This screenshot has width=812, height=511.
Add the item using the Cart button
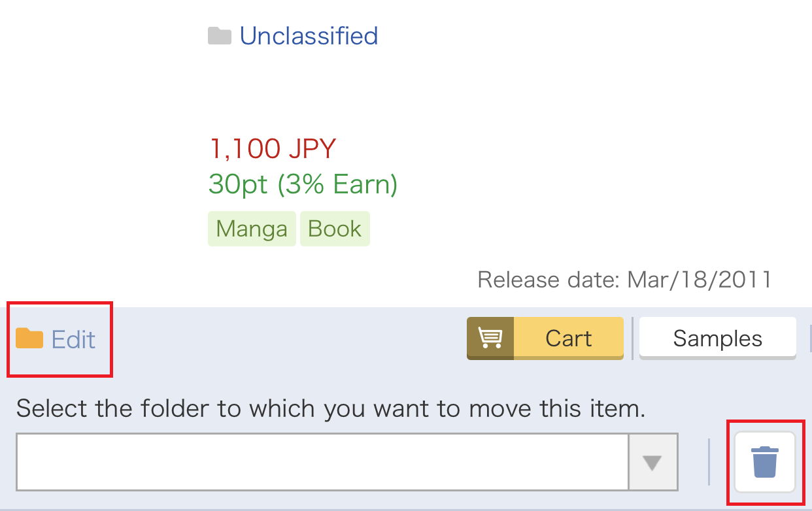[545, 338]
